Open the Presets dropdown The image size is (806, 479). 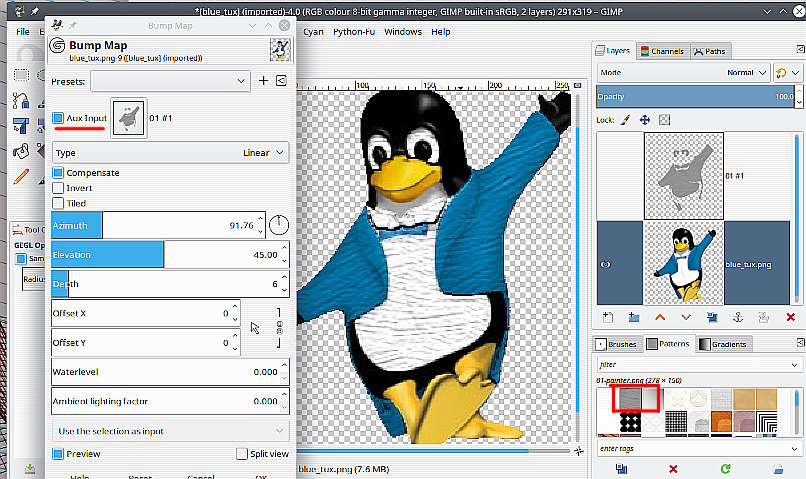click(x=170, y=80)
